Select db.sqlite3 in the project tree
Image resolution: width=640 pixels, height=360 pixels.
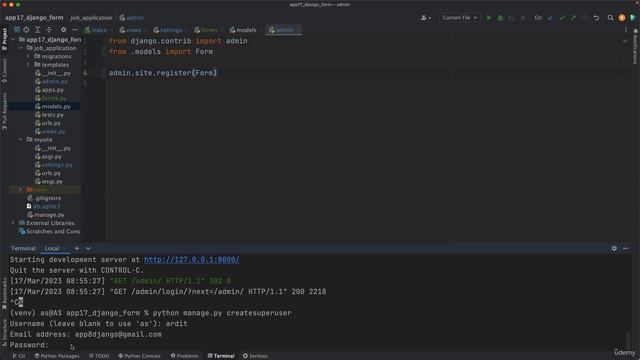point(46,206)
